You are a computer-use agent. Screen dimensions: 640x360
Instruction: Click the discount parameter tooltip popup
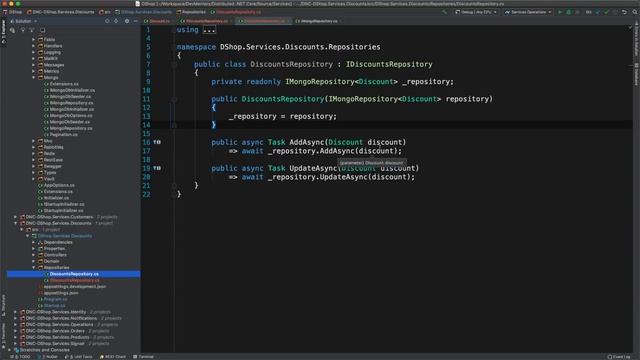(x=371, y=162)
